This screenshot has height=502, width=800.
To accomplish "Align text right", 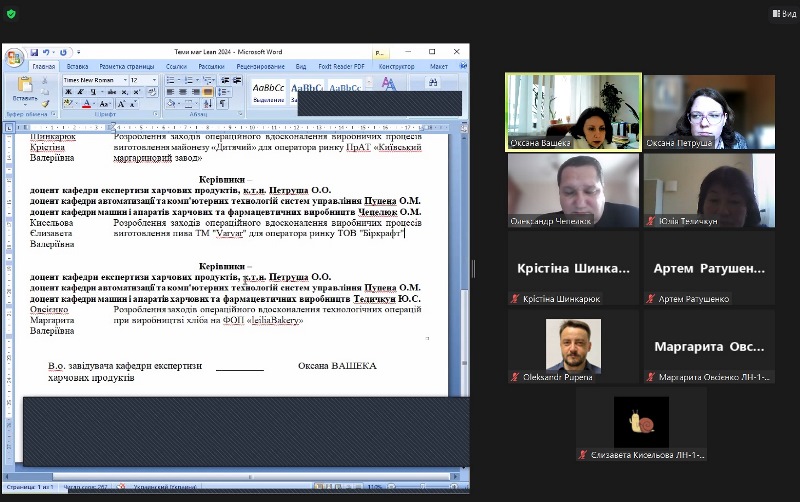I will pyautogui.click(x=195, y=92).
